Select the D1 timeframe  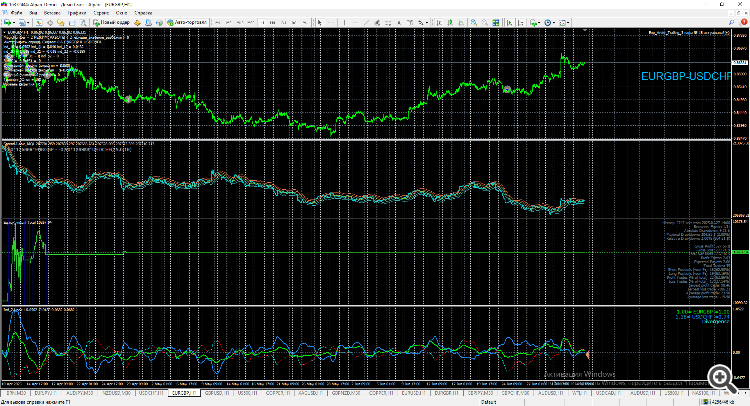coord(283,22)
